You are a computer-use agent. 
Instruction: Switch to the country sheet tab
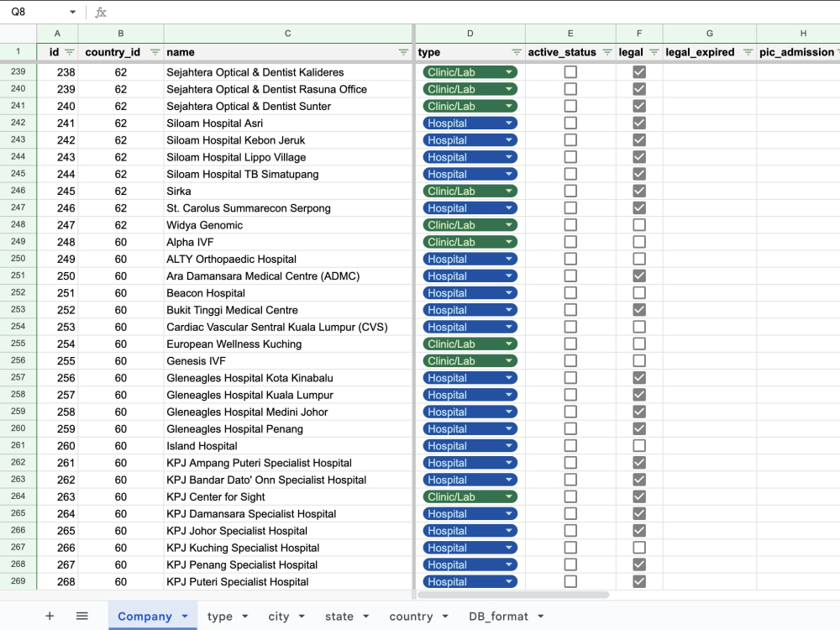(x=411, y=616)
